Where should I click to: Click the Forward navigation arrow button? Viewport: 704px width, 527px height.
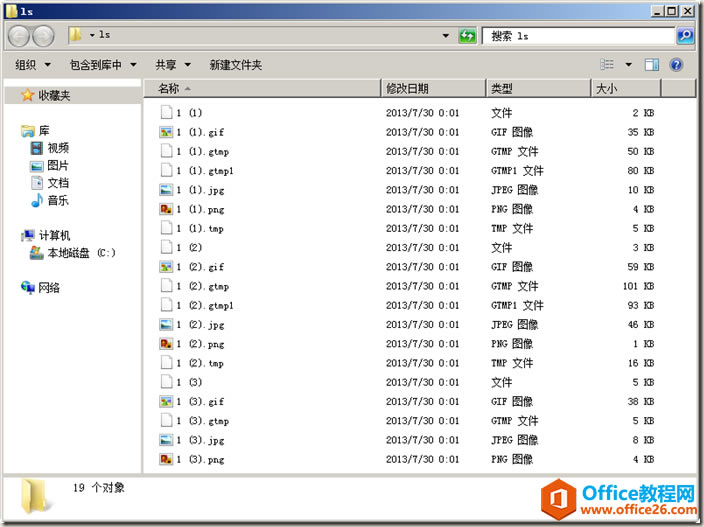[43, 36]
